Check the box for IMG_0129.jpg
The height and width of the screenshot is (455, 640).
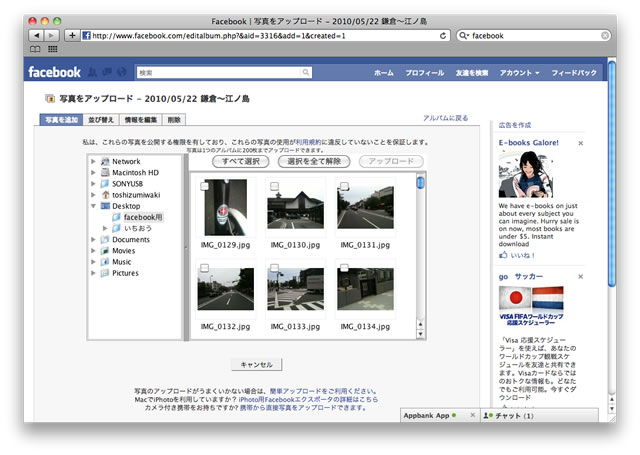click(x=204, y=186)
